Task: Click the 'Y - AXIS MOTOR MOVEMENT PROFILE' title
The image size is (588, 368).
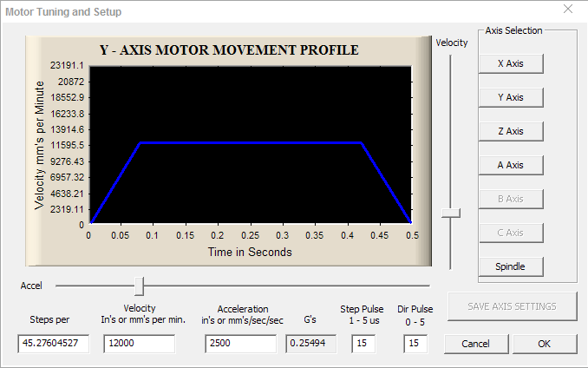Action: 229,49
